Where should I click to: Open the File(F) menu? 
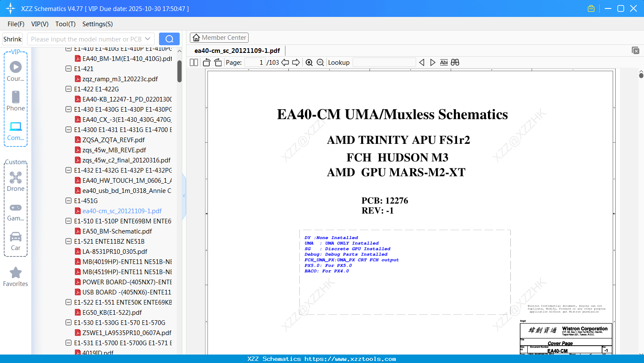[x=16, y=24]
